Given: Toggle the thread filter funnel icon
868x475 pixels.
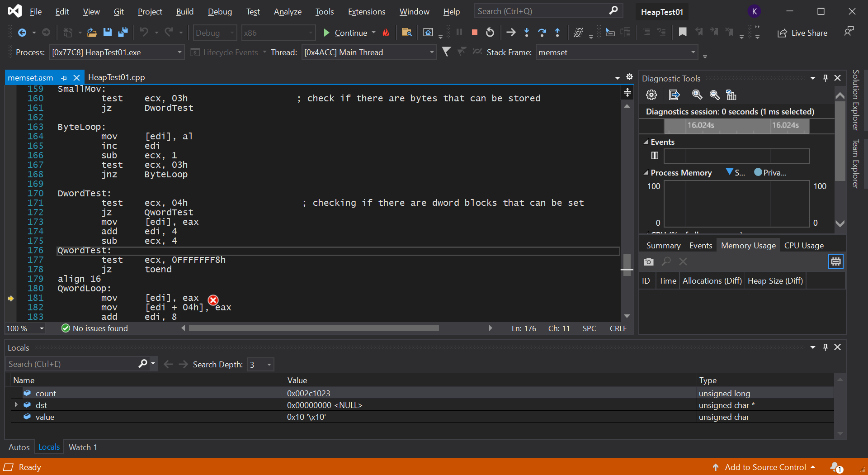Looking at the screenshot, I should [446, 52].
